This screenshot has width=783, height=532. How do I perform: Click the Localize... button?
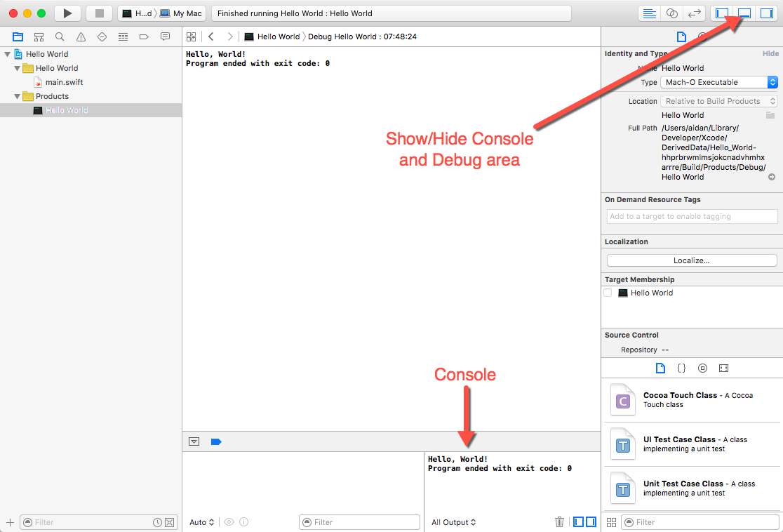(692, 260)
